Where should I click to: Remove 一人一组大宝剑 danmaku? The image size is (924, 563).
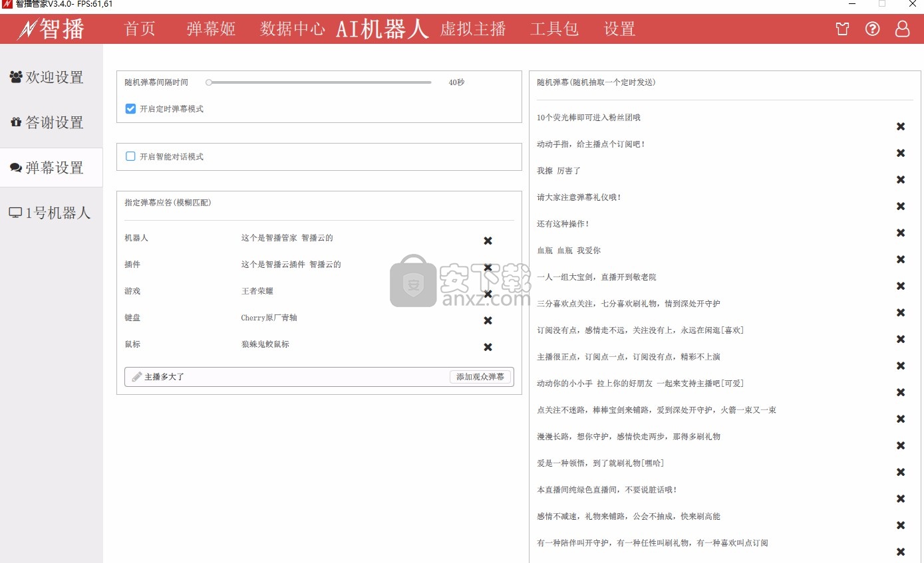tap(901, 286)
